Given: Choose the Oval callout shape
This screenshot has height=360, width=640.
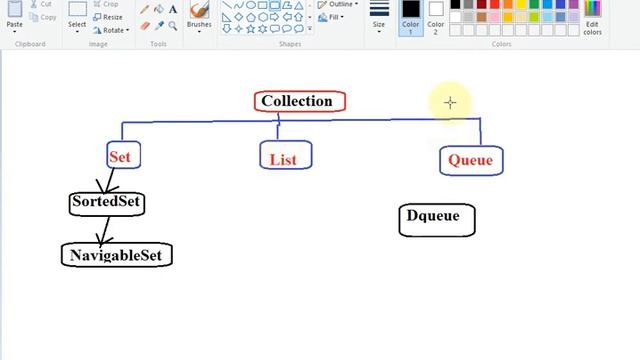Looking at the screenshot, I should (x=287, y=29).
